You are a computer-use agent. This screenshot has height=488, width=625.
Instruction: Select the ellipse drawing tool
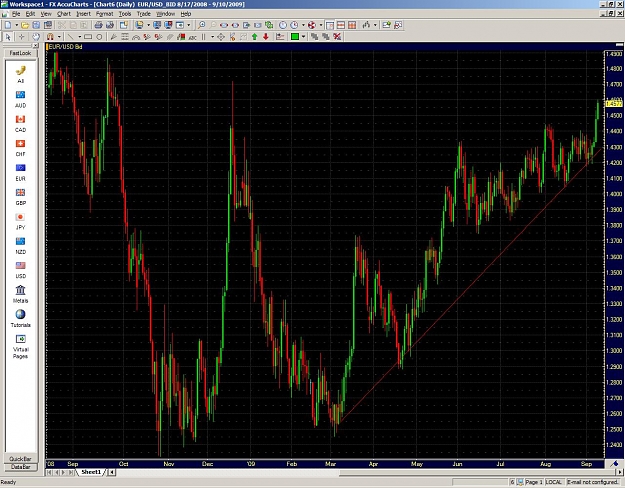99,37
